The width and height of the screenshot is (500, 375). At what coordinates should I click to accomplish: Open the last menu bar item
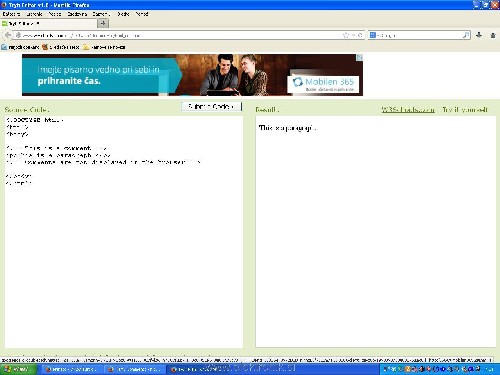(x=142, y=14)
